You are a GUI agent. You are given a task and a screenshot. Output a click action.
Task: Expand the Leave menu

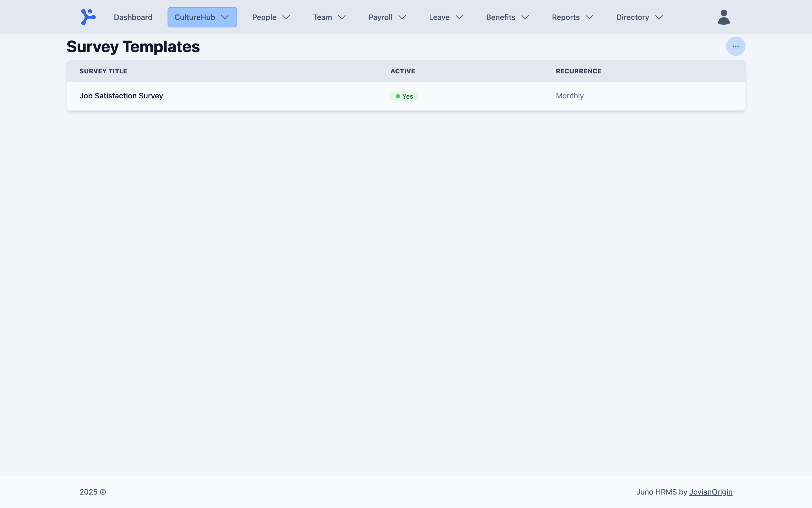point(446,17)
